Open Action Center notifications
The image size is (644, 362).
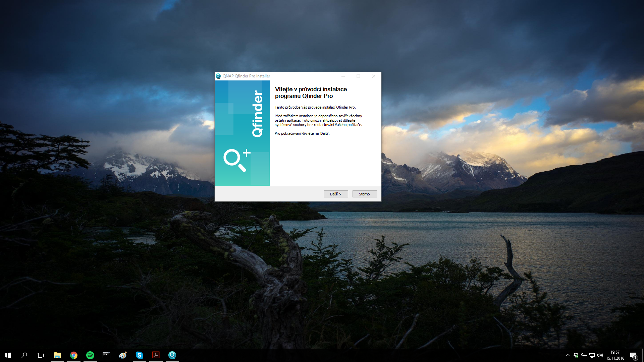(633, 355)
